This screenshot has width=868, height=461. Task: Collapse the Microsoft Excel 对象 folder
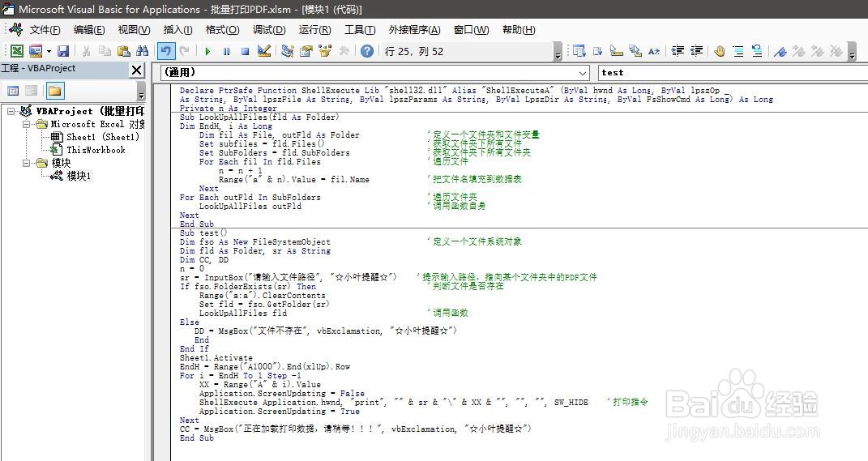26,125
